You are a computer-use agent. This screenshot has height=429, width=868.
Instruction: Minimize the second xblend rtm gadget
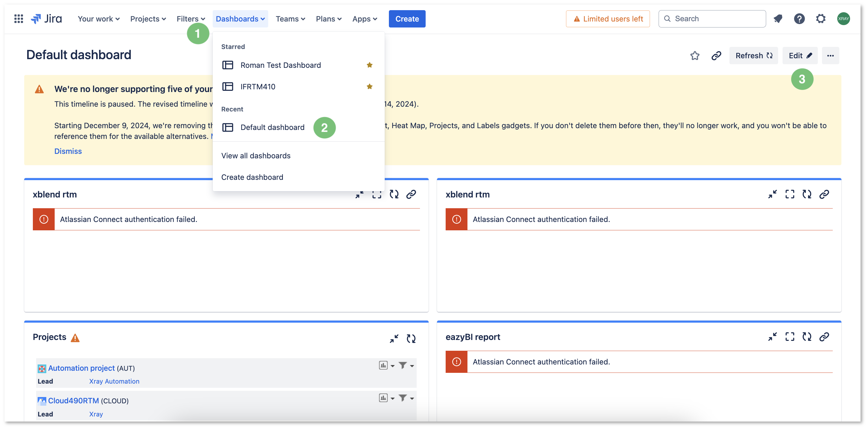click(x=772, y=194)
